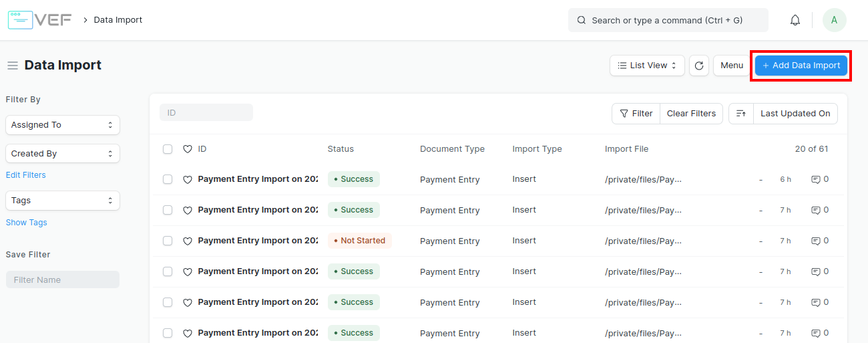The height and width of the screenshot is (343, 868).
Task: Change the Last Updated On sort field
Action: [795, 114]
